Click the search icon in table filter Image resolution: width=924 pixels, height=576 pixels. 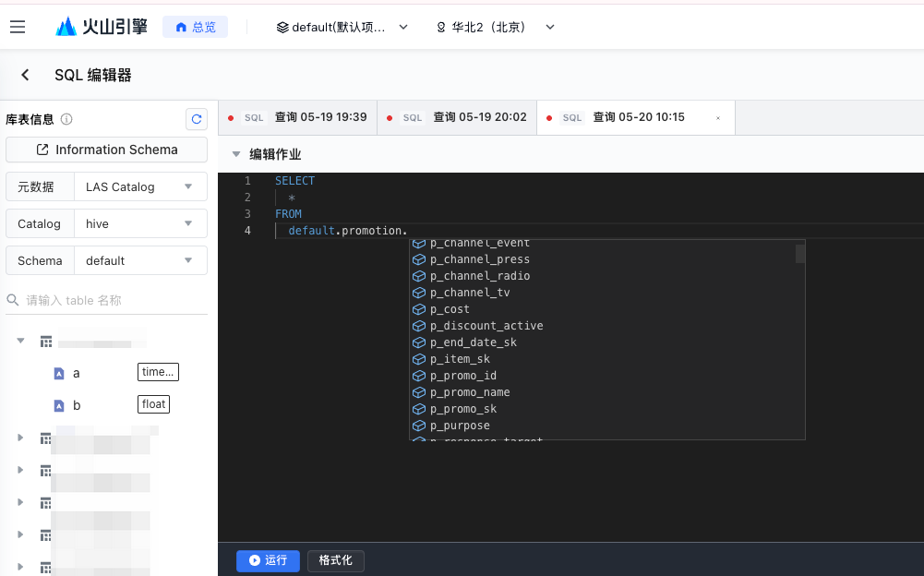pos(12,300)
